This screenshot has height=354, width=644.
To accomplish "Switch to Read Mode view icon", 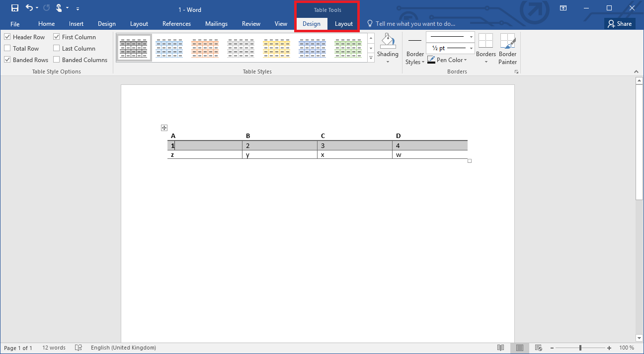I will [x=501, y=348].
